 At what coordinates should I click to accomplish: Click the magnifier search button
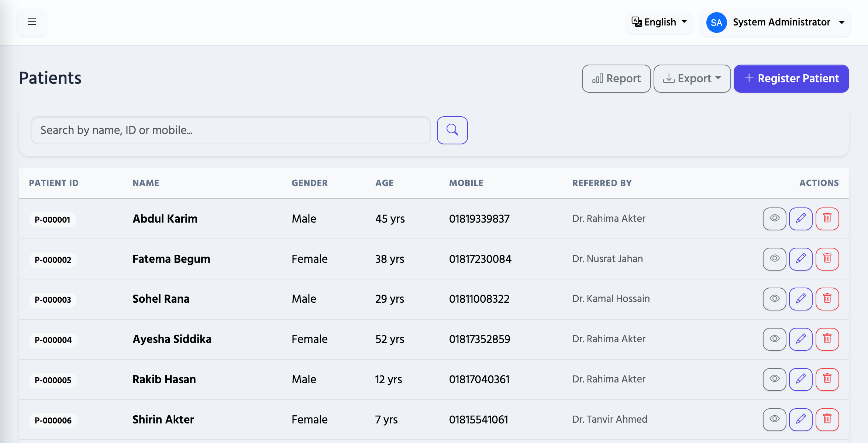click(452, 130)
